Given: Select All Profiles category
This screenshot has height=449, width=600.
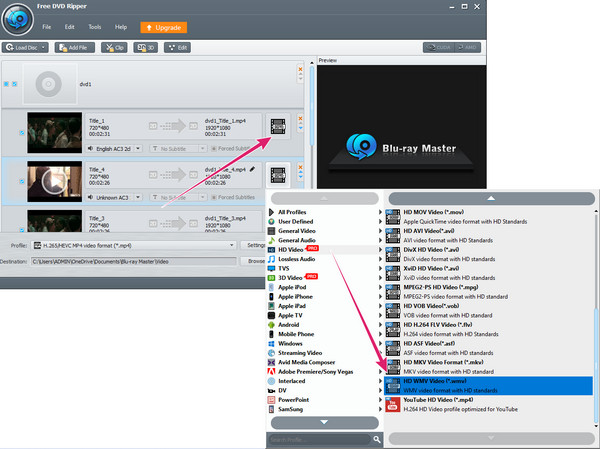Looking at the screenshot, I should pyautogui.click(x=325, y=212).
